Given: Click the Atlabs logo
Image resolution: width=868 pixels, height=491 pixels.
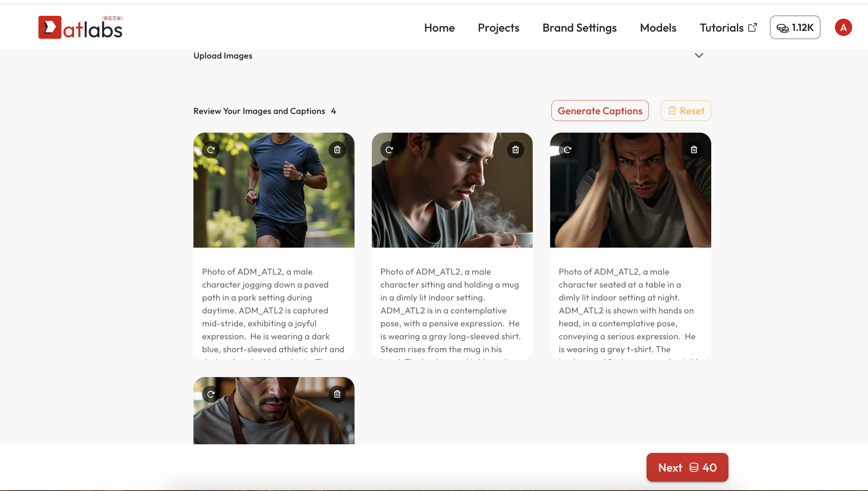Looking at the screenshot, I should pos(81,28).
